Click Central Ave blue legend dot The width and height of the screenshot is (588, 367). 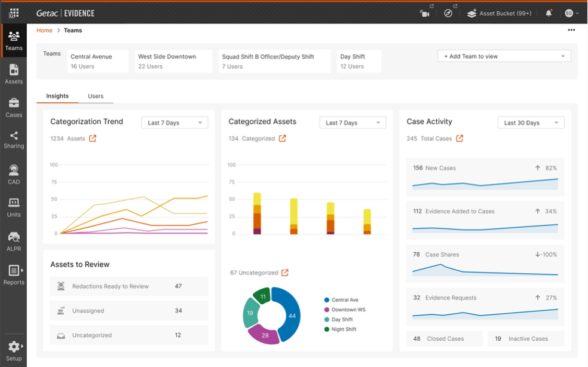coord(327,300)
